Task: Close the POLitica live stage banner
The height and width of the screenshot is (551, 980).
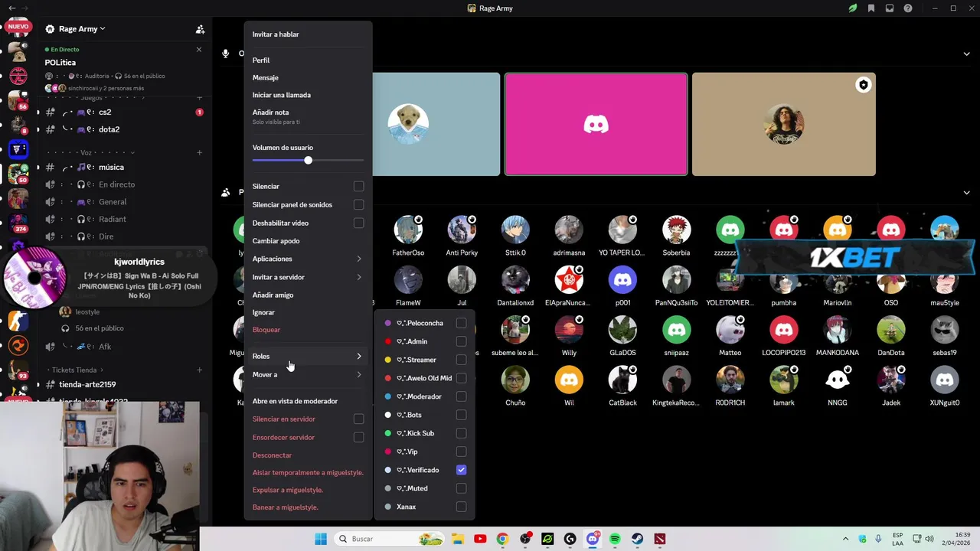Action: pyautogui.click(x=199, y=50)
